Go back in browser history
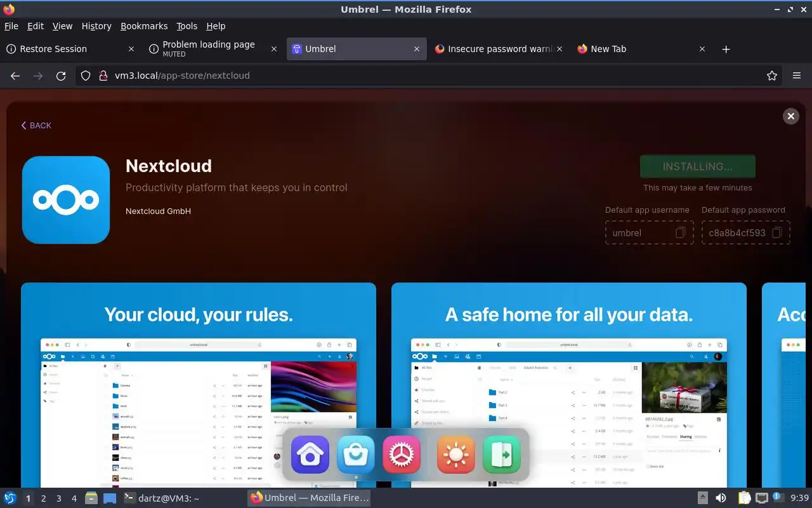 tap(15, 76)
